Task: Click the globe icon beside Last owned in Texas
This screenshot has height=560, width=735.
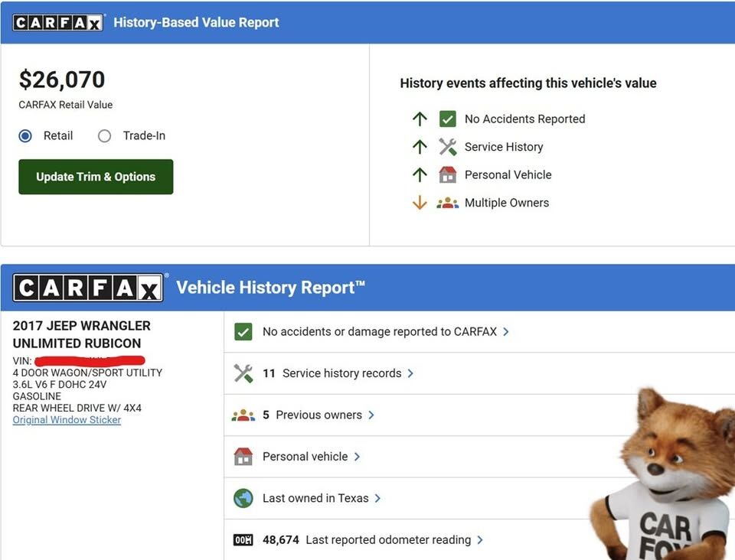Action: pos(243,498)
